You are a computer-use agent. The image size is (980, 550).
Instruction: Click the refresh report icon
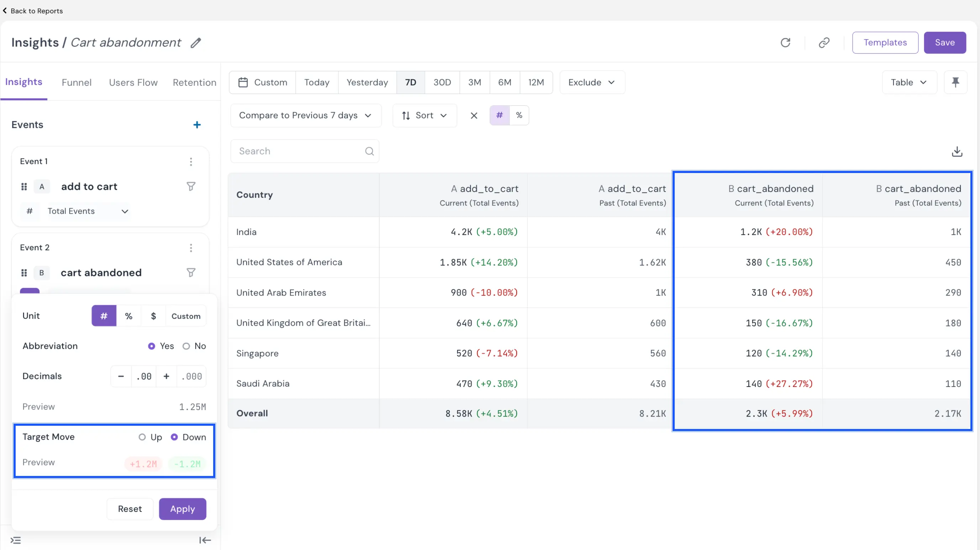tap(785, 43)
